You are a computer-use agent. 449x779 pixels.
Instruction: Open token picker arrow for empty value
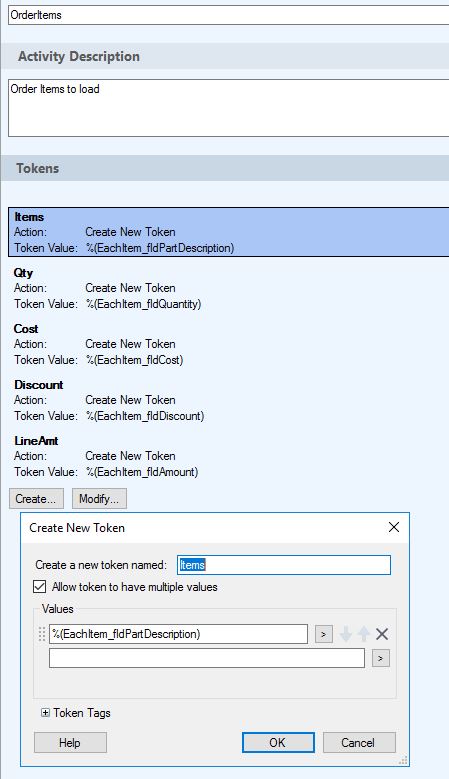point(381,658)
